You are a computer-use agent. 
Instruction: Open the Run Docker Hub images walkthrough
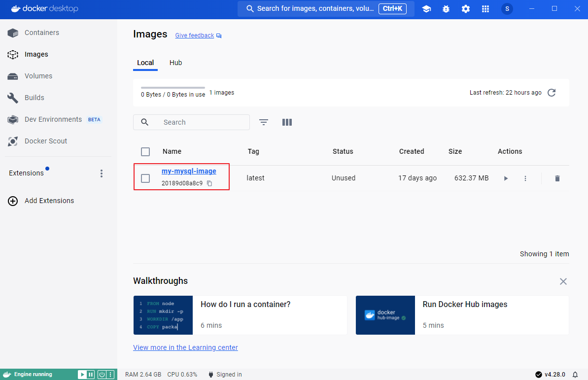(462, 315)
